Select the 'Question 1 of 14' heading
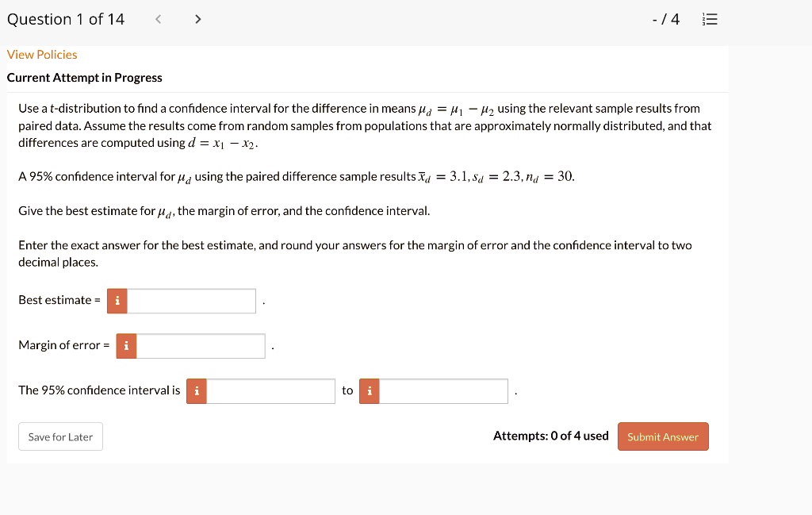The height and width of the screenshot is (515, 812). [66, 18]
